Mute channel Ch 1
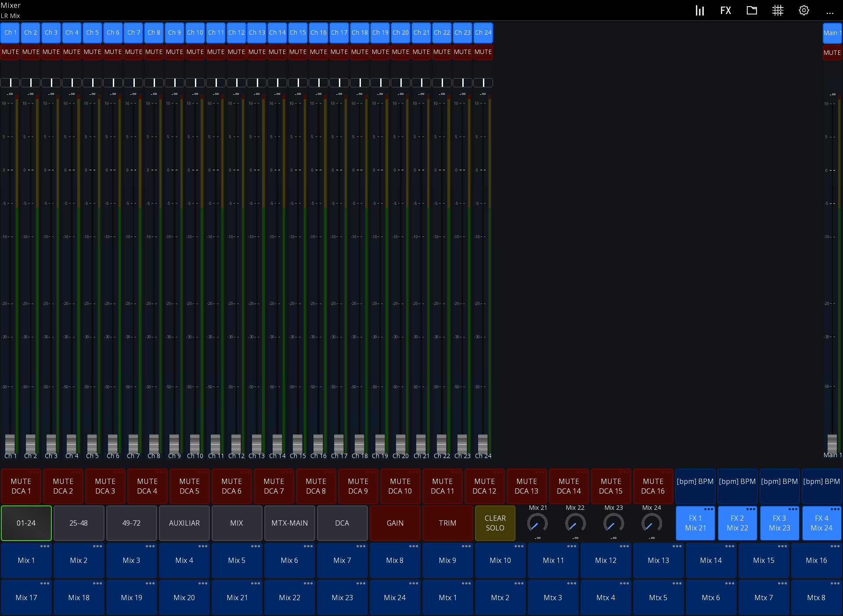This screenshot has height=616, width=843. pyautogui.click(x=10, y=52)
